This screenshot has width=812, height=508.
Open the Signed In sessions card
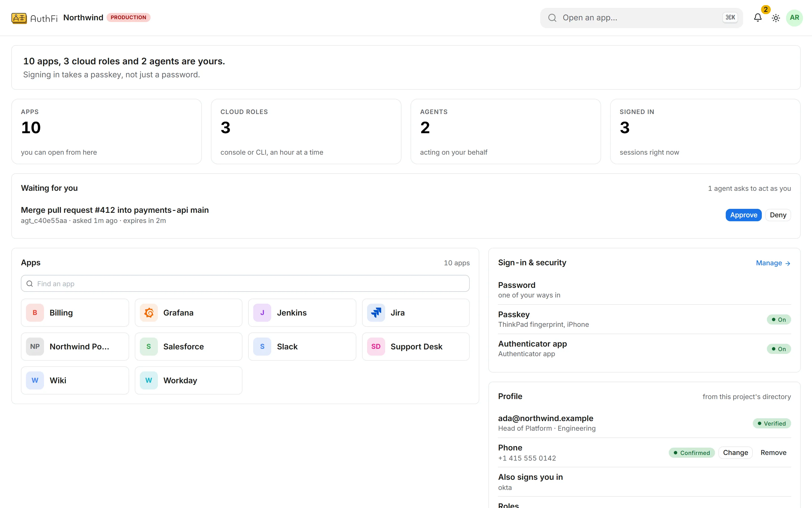point(705,131)
